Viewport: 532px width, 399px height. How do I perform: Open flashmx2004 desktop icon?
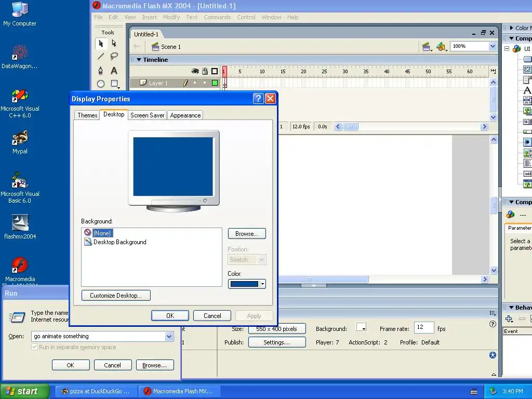20,227
